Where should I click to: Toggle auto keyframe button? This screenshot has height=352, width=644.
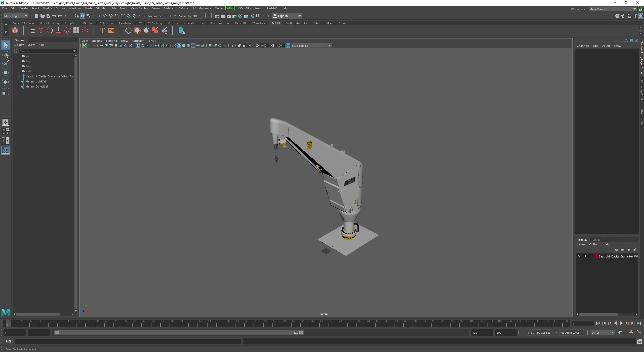point(631,332)
